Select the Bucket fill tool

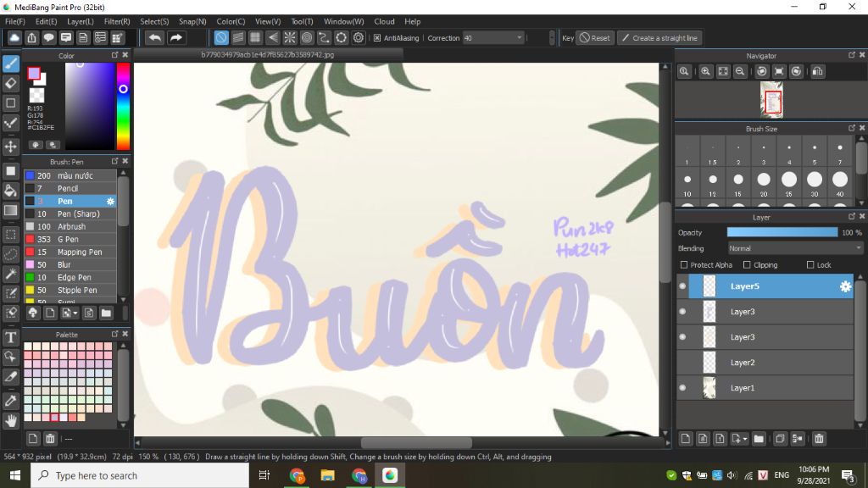[10, 191]
